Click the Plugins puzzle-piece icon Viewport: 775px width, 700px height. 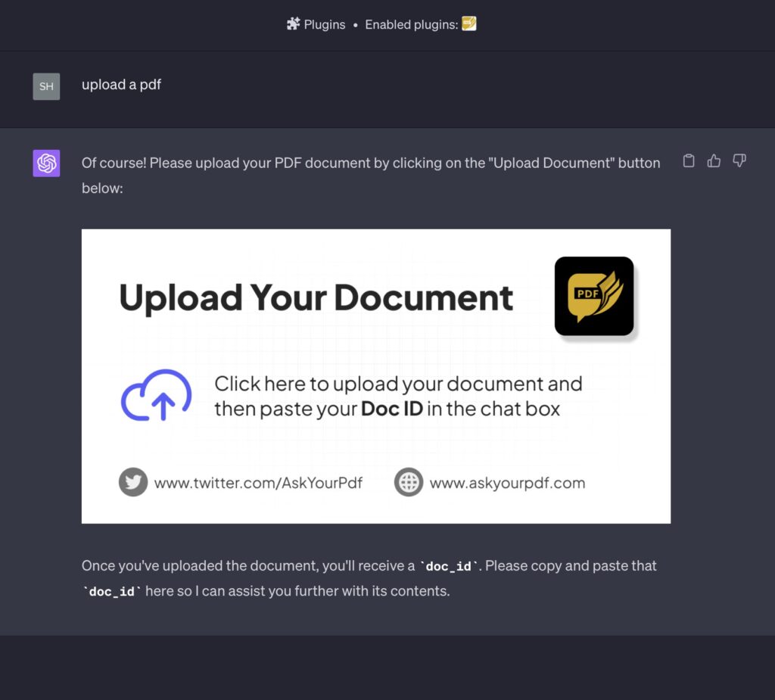(294, 23)
